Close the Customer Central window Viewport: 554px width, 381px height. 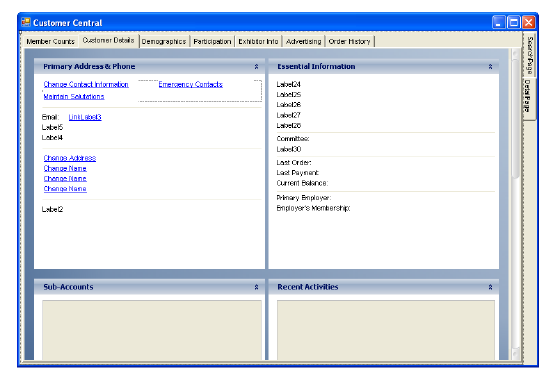(529, 23)
